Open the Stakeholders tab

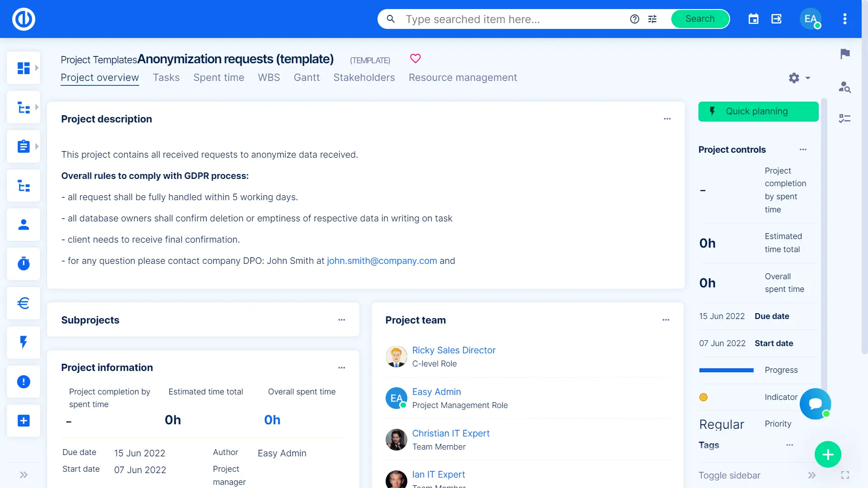click(x=364, y=78)
